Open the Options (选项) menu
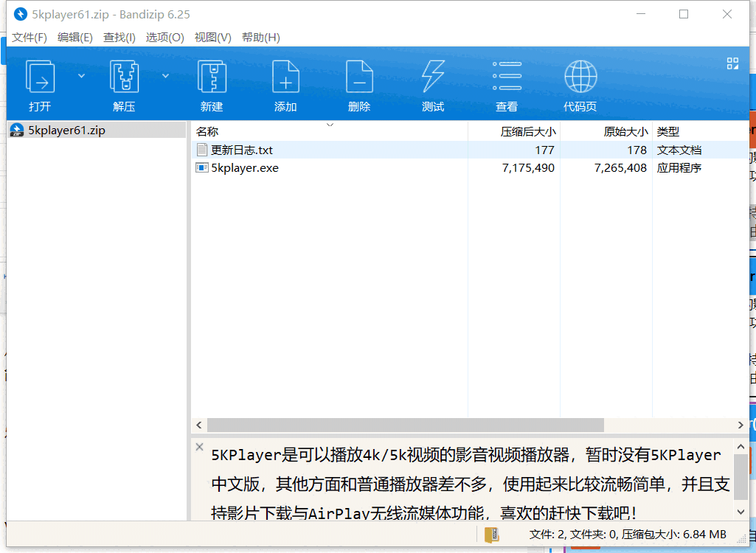 click(x=164, y=38)
